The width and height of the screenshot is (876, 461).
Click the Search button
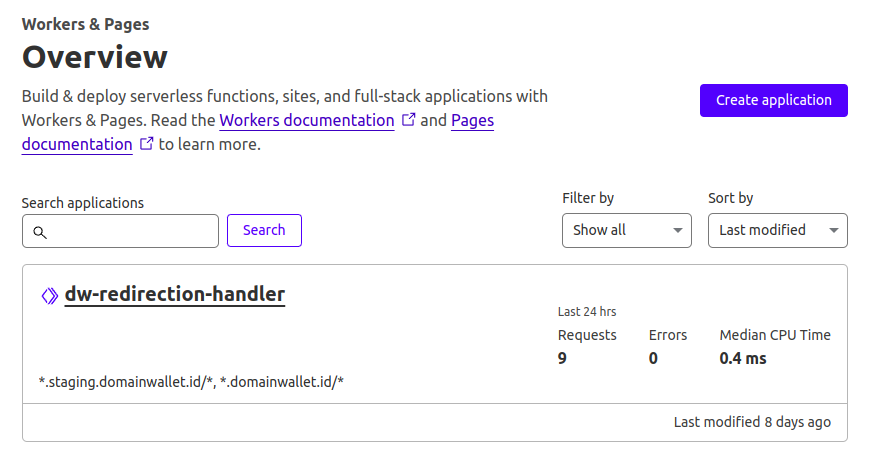[264, 230]
